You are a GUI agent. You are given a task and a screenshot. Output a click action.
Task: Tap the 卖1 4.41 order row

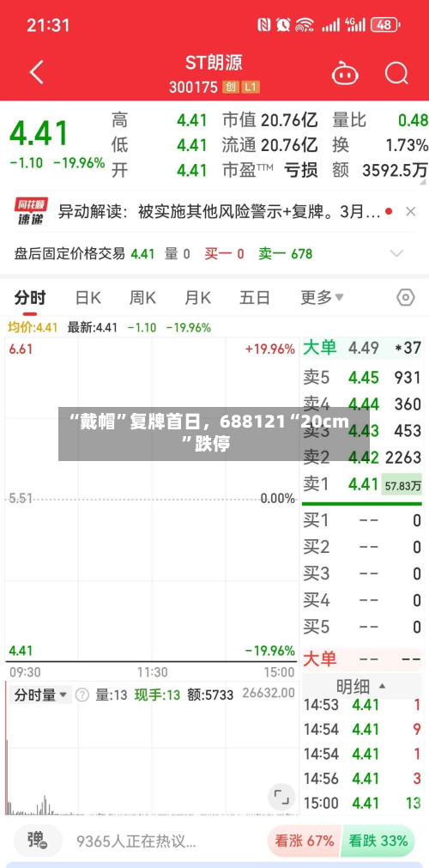tap(362, 484)
